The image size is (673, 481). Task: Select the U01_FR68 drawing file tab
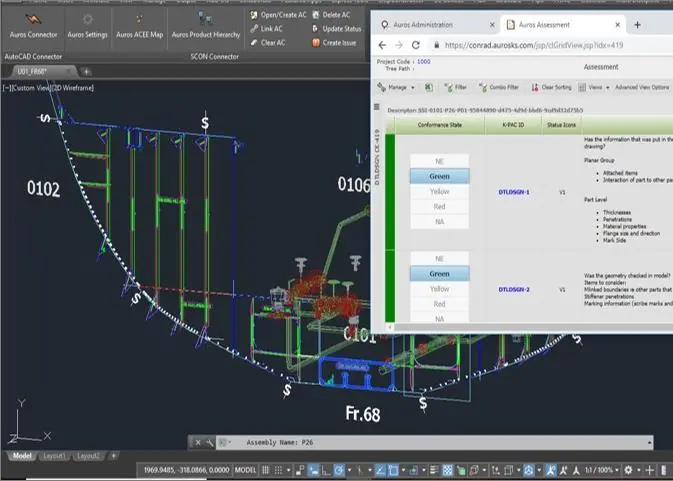pyautogui.click(x=43, y=71)
